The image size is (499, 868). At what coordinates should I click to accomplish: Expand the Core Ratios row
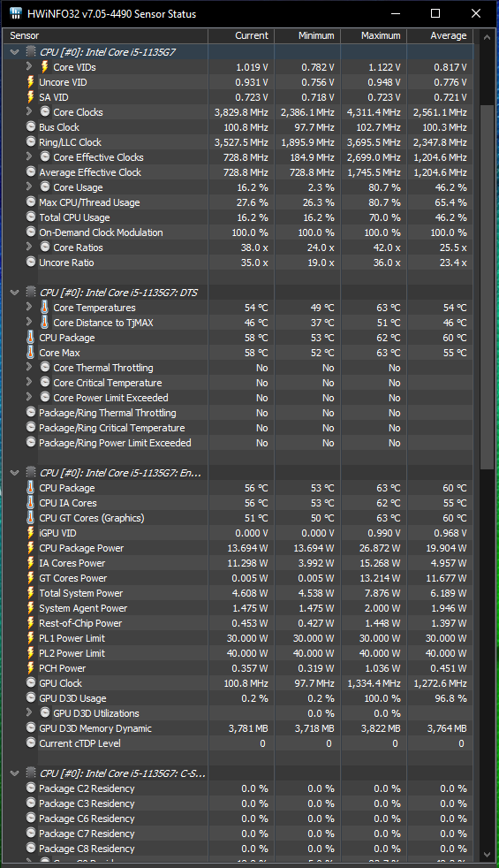point(29,247)
